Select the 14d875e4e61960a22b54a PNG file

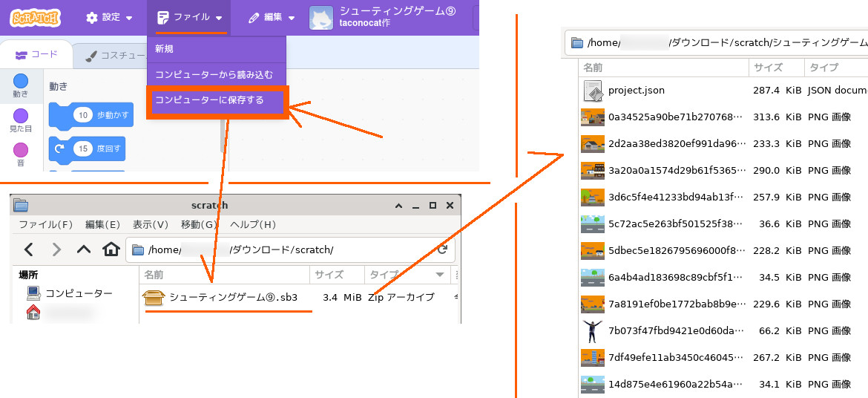tap(723, 384)
